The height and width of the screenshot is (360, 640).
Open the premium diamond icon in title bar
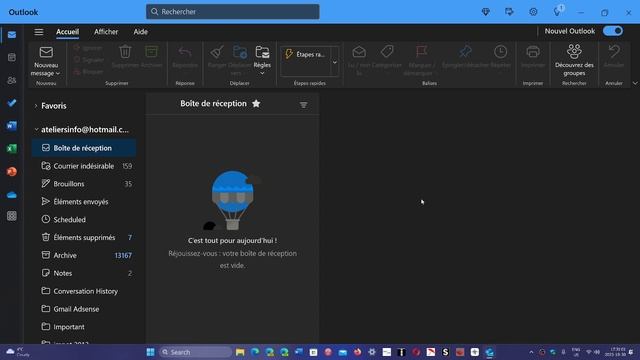pos(486,12)
